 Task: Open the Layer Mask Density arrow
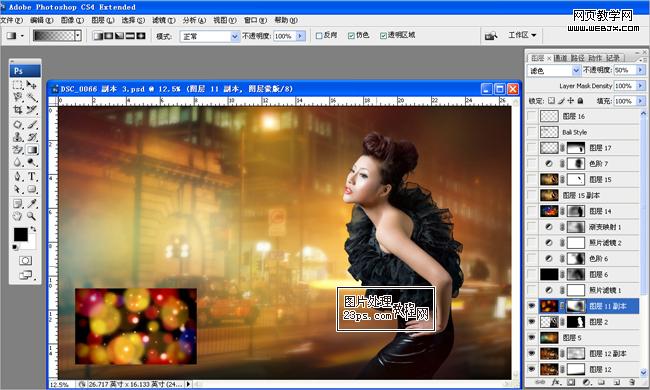[x=640, y=86]
